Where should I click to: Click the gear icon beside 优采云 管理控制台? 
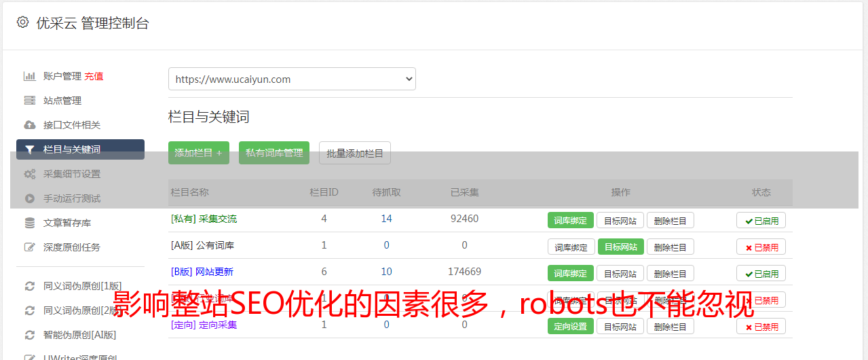click(x=23, y=22)
